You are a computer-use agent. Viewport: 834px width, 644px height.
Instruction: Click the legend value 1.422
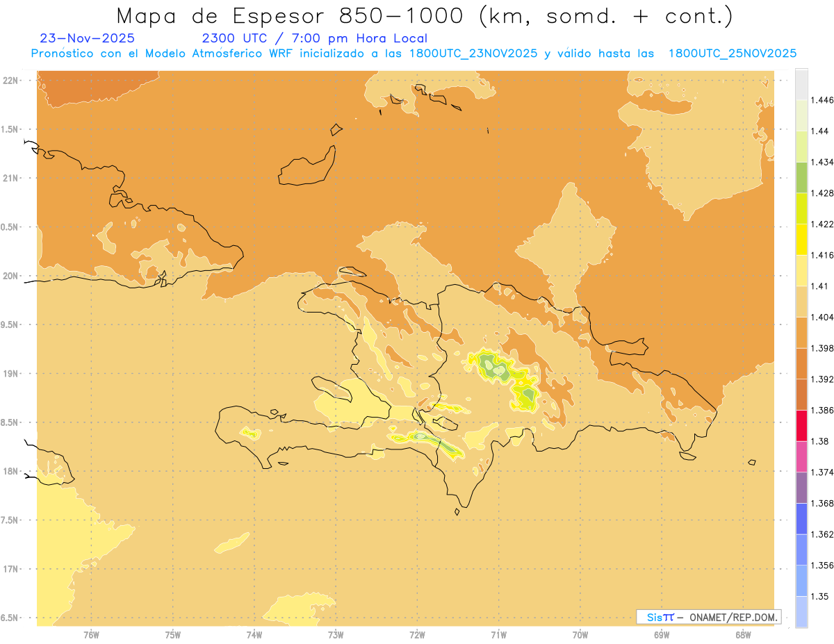tap(823, 224)
